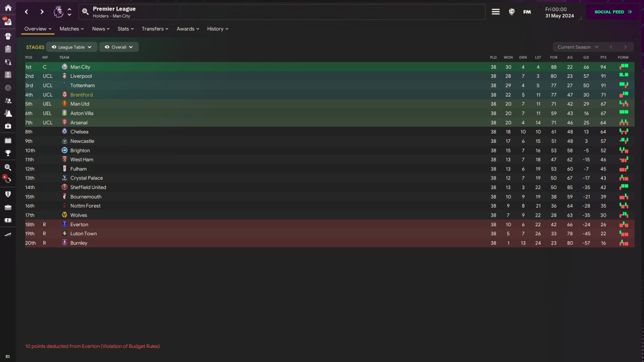Open the world globe icon
The image size is (644, 362).
pos(512,12)
